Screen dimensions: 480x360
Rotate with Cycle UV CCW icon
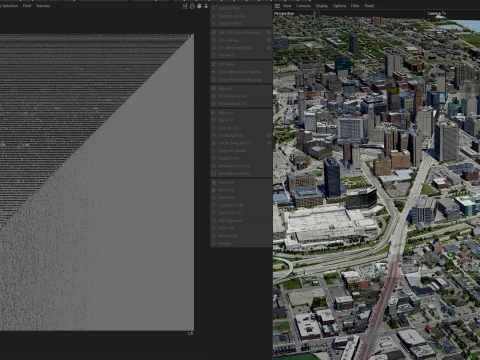[x=214, y=206]
